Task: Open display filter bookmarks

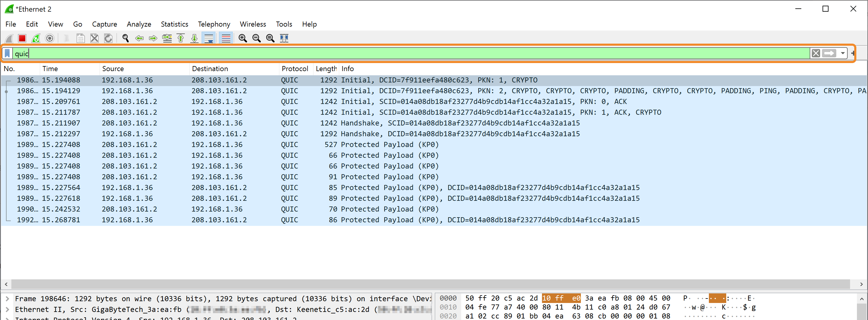Action: 7,53
